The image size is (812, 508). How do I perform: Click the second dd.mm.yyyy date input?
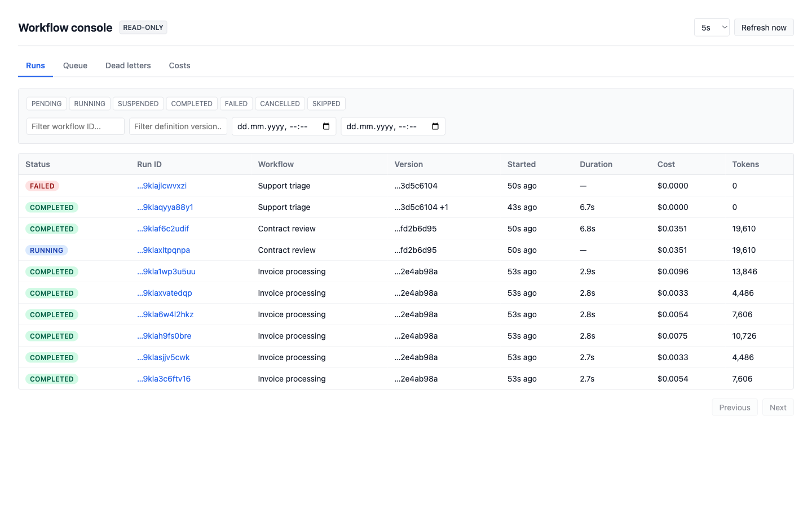[x=393, y=126]
